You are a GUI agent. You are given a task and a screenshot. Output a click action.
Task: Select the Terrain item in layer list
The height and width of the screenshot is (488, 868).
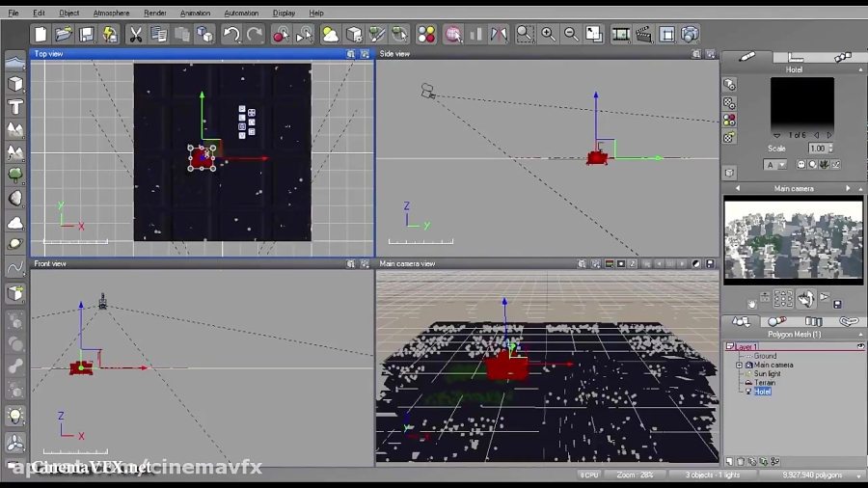tap(764, 383)
